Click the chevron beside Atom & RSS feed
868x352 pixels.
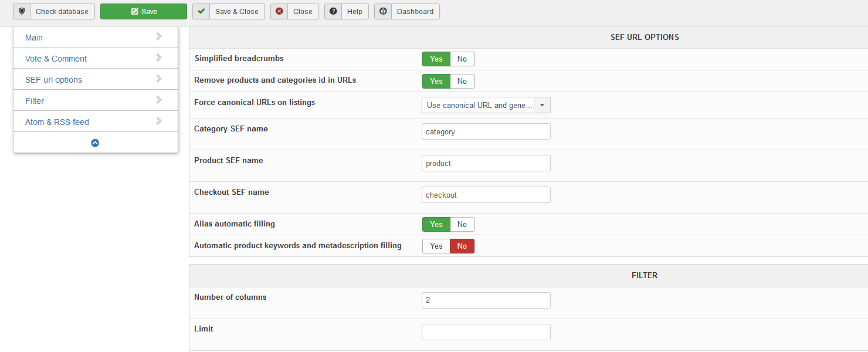(159, 121)
